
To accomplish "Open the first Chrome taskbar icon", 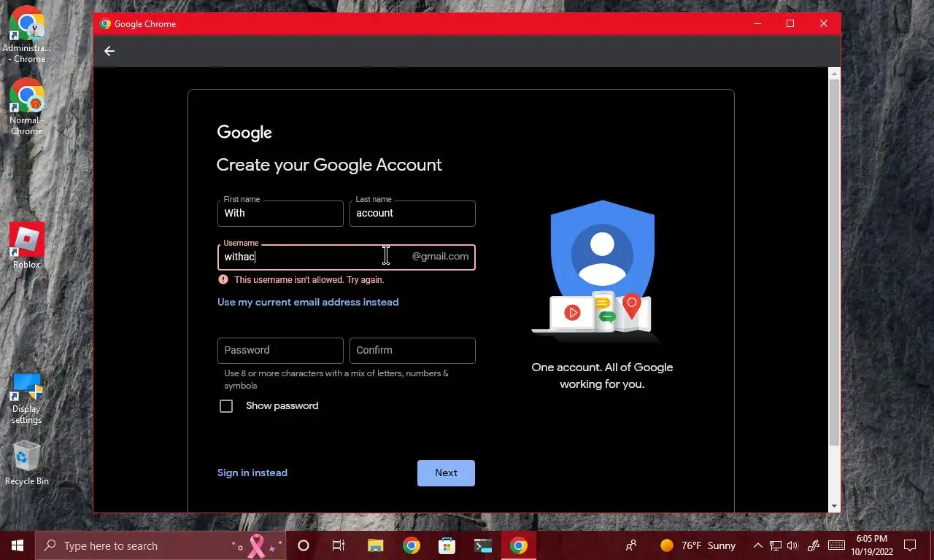I will point(412,545).
